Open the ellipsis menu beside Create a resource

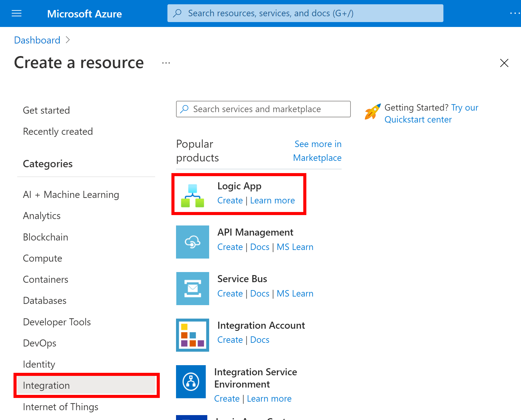[x=166, y=62]
